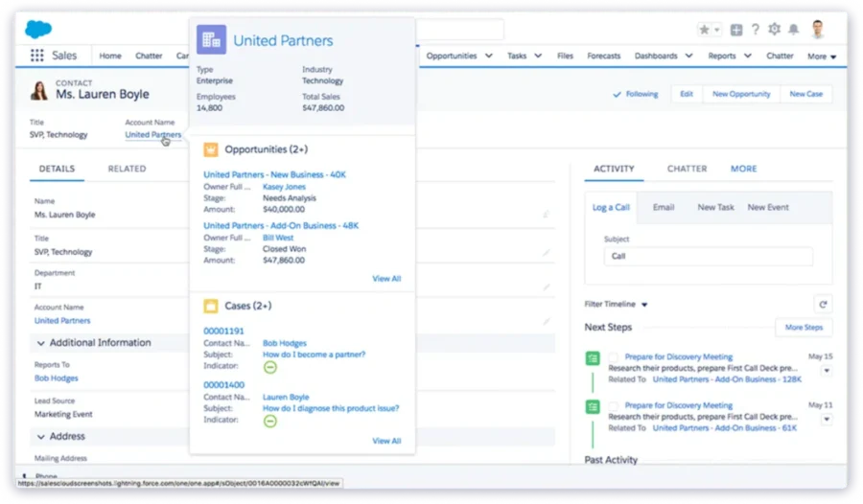Open the first Chatter nav tab
863x504 pixels.
coord(149,56)
